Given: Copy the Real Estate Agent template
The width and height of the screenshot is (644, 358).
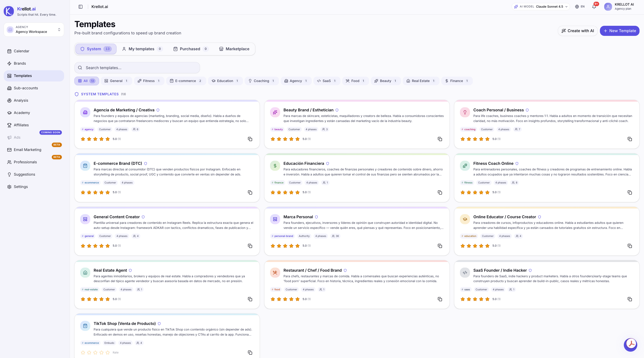Looking at the screenshot, I should point(250,299).
